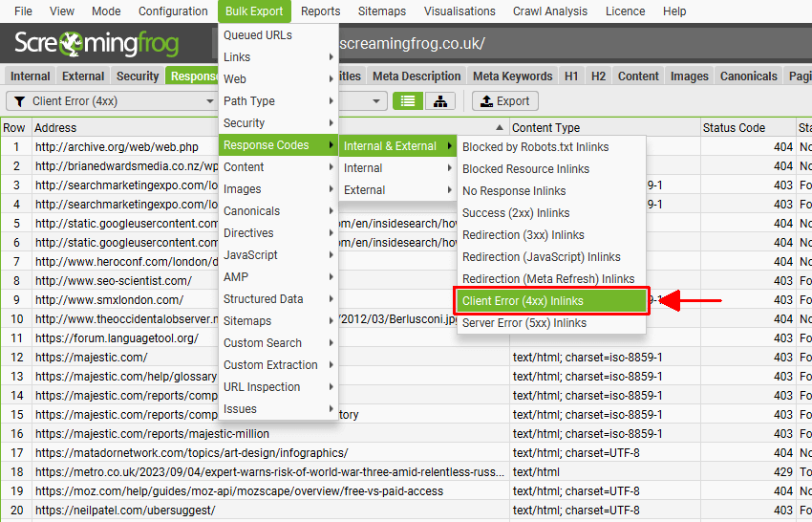Image resolution: width=812 pixels, height=522 pixels.
Task: Expand the Security submenu in Bulk Export
Action: pyautogui.click(x=279, y=123)
